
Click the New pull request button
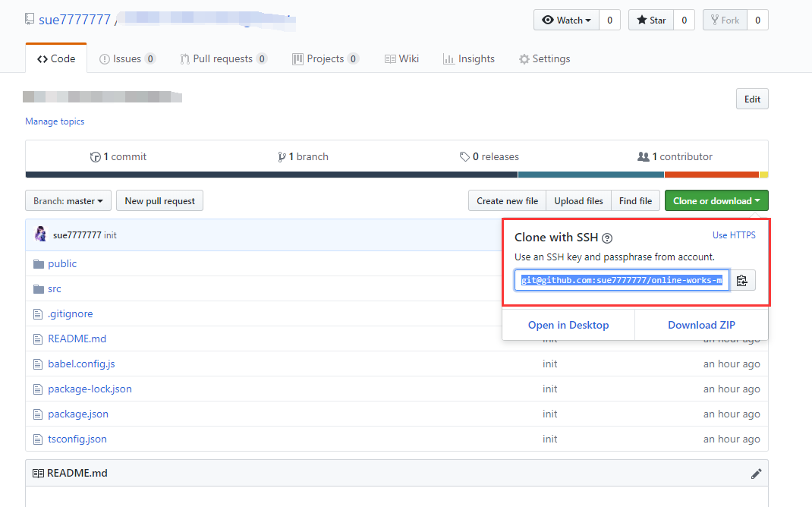click(159, 201)
